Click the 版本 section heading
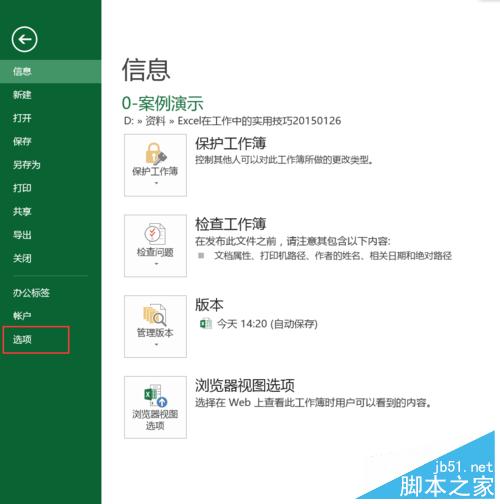This screenshot has width=500, height=504. click(x=209, y=305)
